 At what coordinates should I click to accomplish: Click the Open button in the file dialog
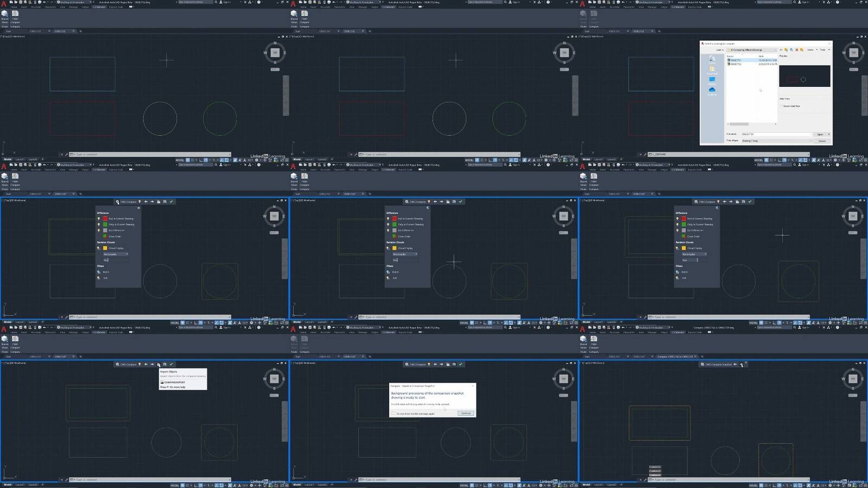(x=820, y=134)
